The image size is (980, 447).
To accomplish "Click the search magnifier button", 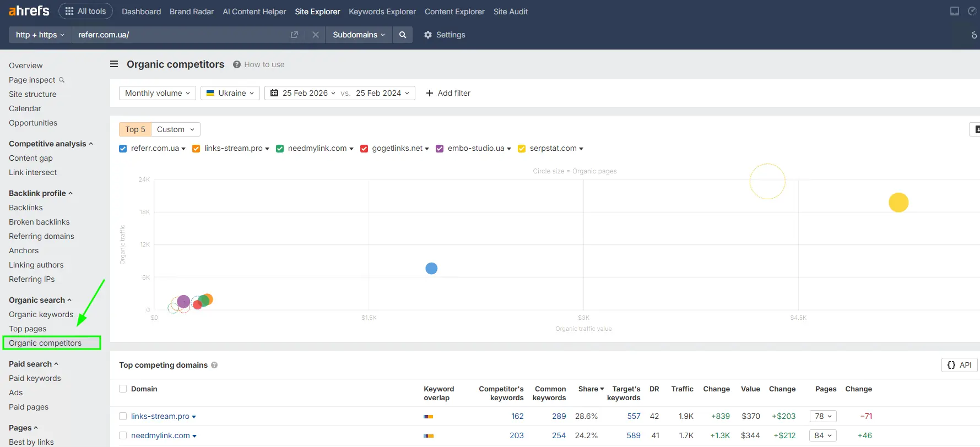I will pyautogui.click(x=403, y=35).
